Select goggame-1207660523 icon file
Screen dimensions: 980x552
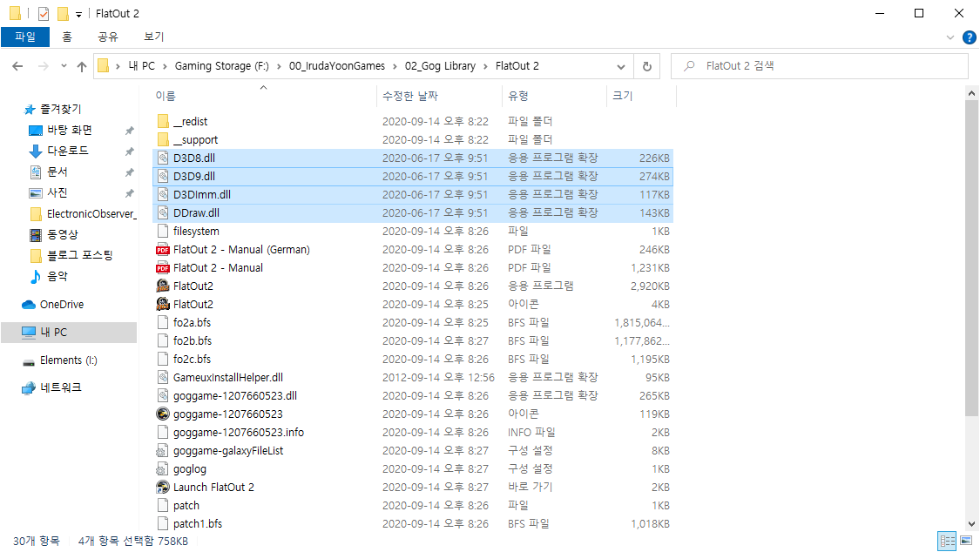point(163,414)
